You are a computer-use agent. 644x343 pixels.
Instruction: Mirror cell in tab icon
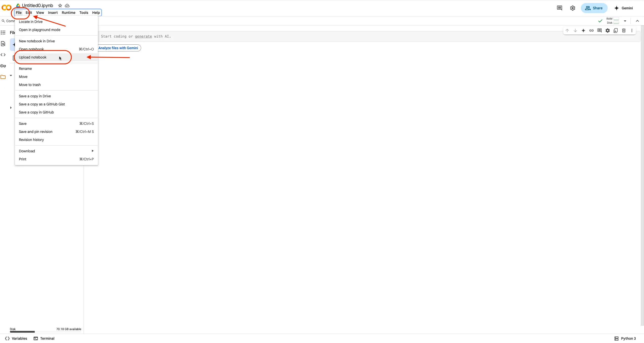[x=616, y=31]
